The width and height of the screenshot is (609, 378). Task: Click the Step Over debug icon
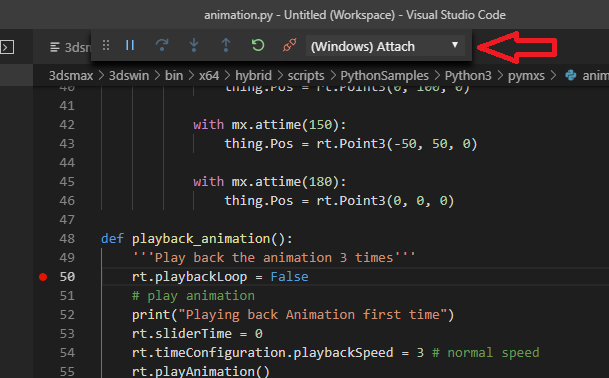point(162,45)
